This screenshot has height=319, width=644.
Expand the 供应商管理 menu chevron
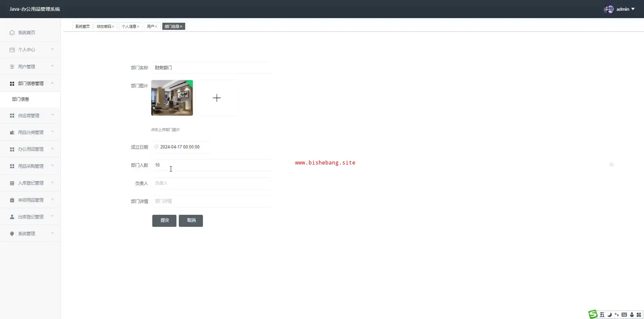click(53, 115)
